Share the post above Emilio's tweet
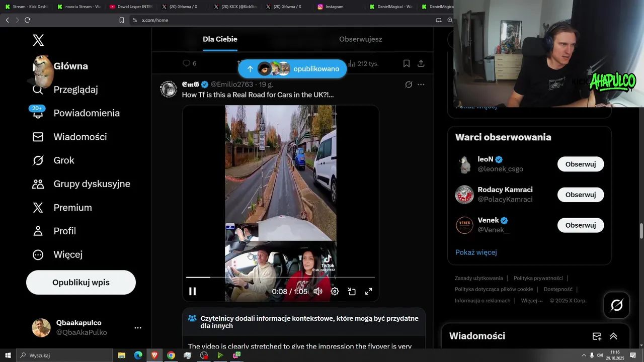Screen dimensions: 644x362 421,63
